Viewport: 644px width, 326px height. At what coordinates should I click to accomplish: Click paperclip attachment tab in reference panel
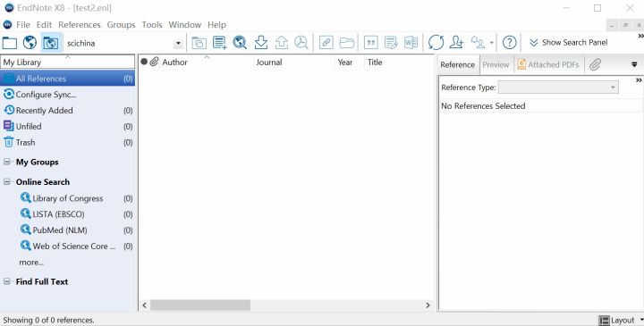[x=595, y=65]
